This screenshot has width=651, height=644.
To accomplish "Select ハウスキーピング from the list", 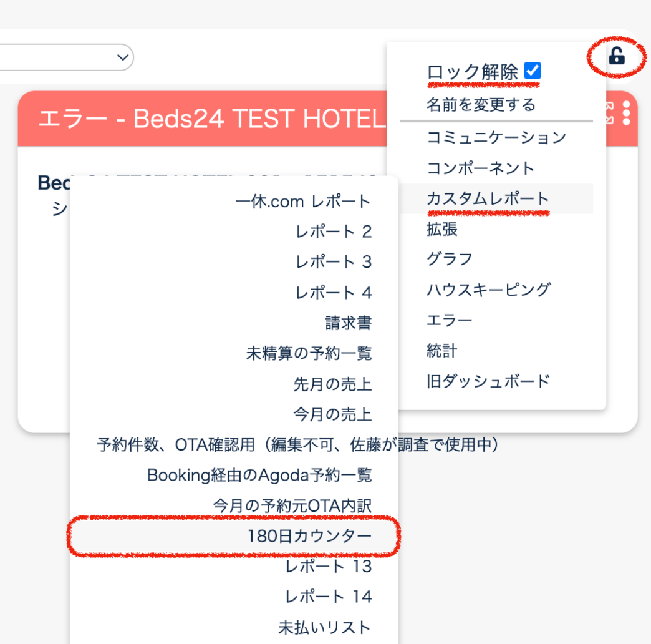I will 488,290.
